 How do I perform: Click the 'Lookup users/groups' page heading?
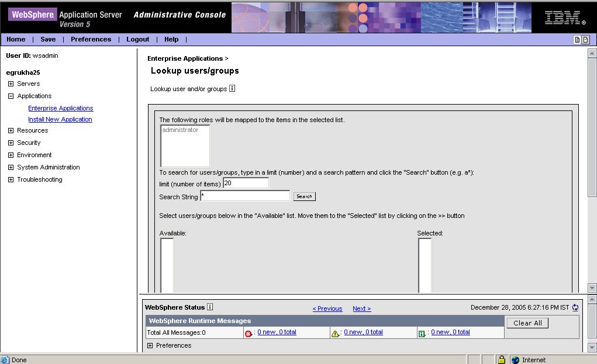pos(195,71)
